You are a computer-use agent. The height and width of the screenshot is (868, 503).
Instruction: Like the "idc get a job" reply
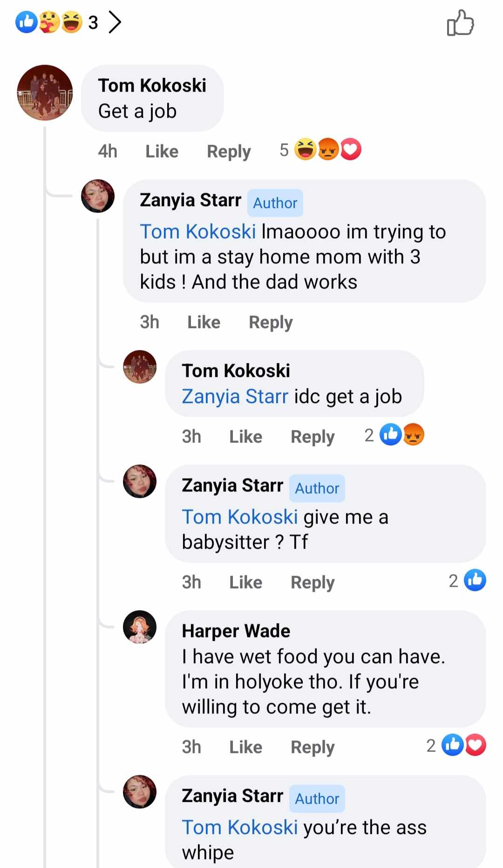pyautogui.click(x=245, y=437)
